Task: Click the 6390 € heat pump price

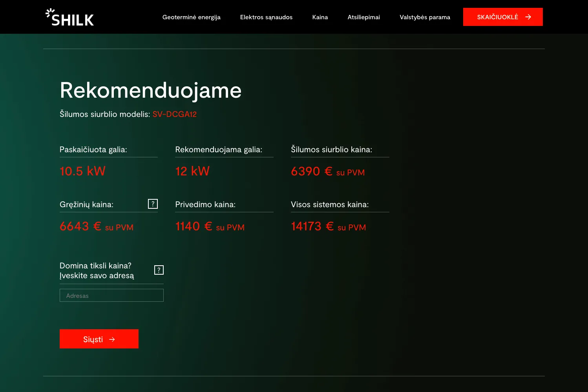Action: click(x=312, y=171)
